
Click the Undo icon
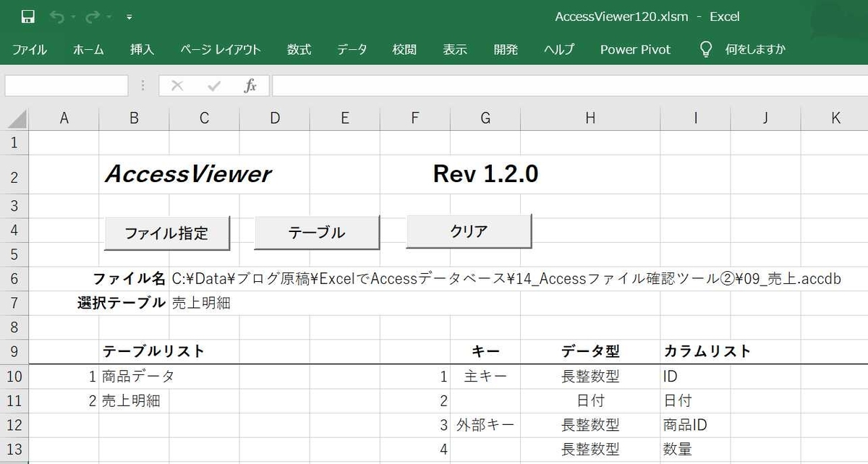click(56, 15)
